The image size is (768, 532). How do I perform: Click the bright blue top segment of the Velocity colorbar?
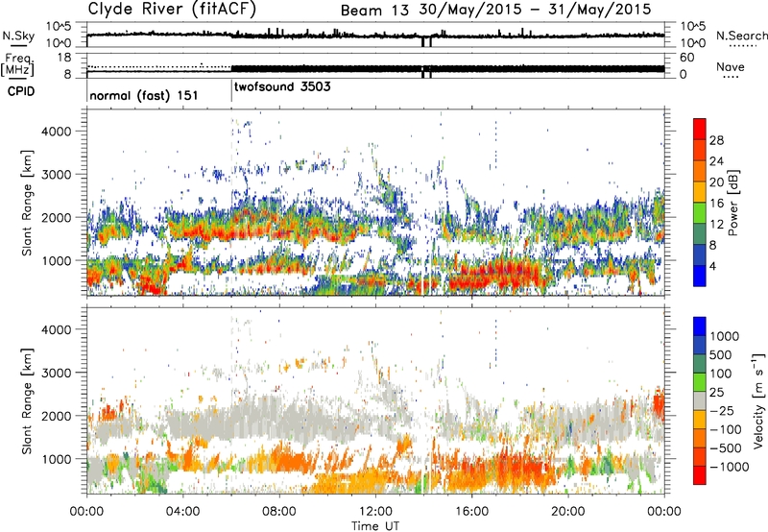tap(700, 326)
